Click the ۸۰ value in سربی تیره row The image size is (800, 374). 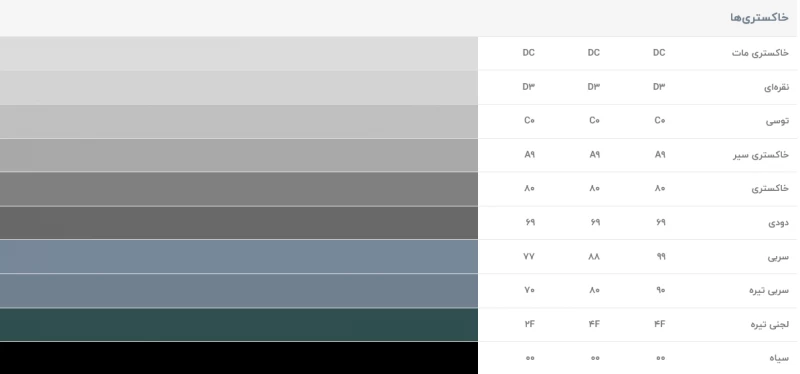pyautogui.click(x=594, y=290)
